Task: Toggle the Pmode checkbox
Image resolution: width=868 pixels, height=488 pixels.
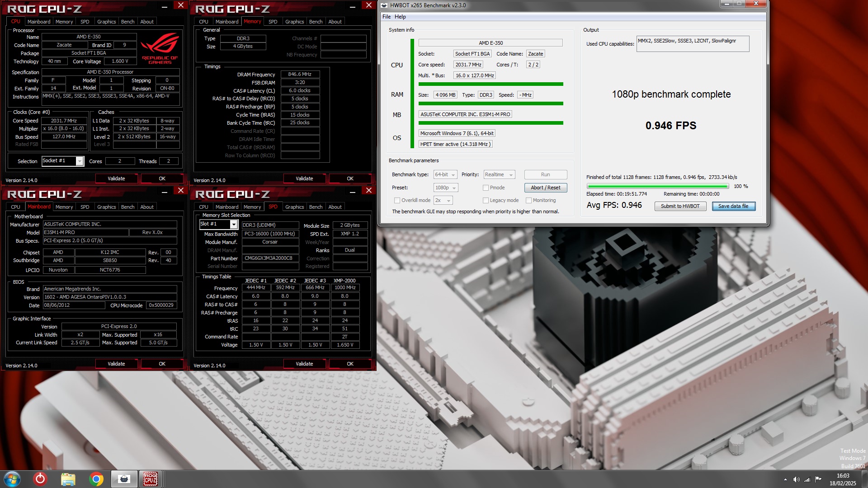Action: [486, 188]
